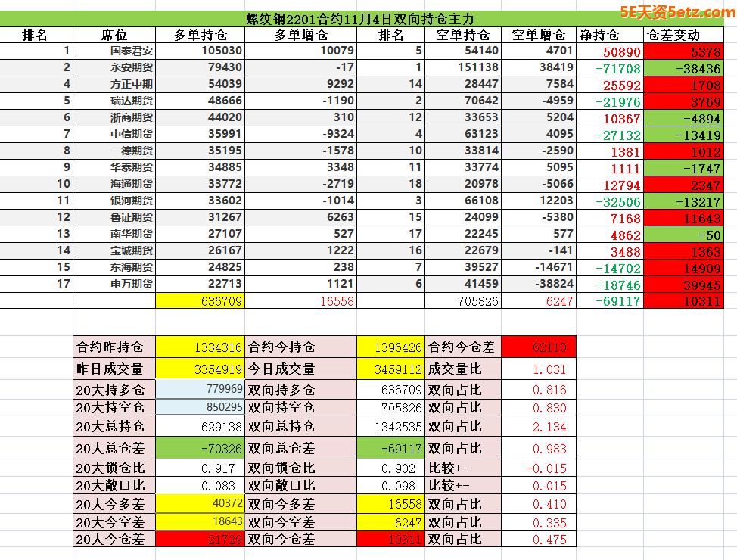Select the 20大锁仓比 label cell

[x=114, y=468]
